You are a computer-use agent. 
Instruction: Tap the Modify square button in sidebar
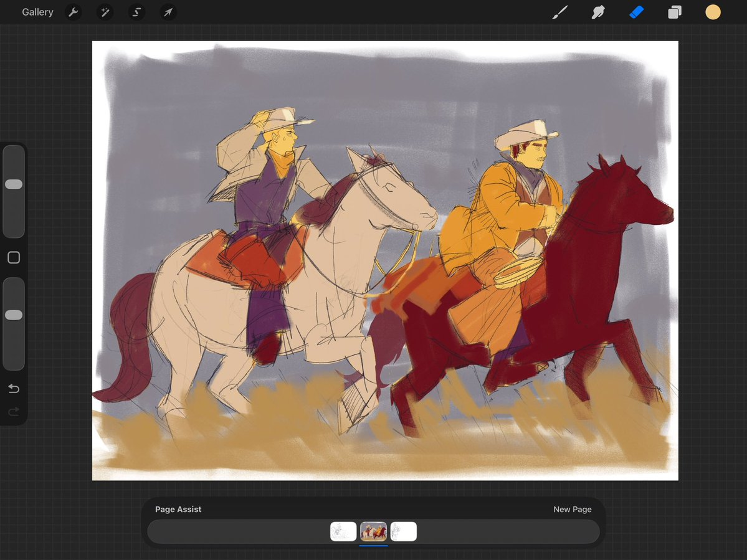click(14, 258)
